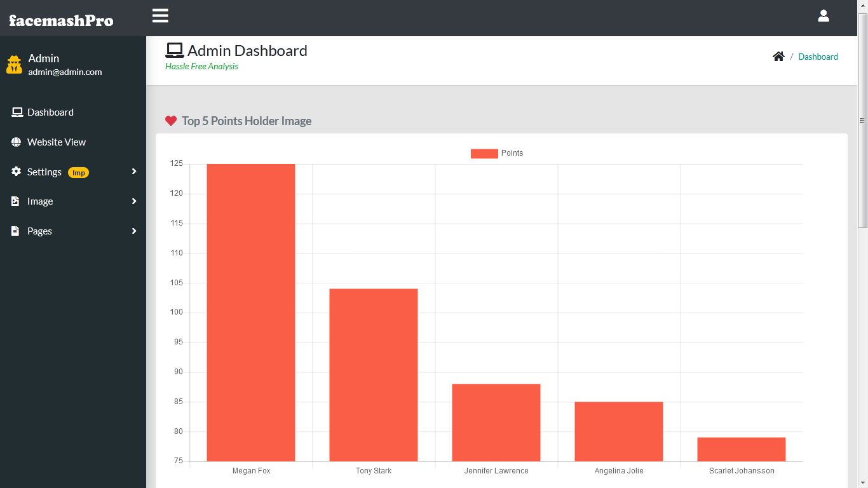Open Website View from sidebar
Screen dimensions: 868x488
[56, 142]
